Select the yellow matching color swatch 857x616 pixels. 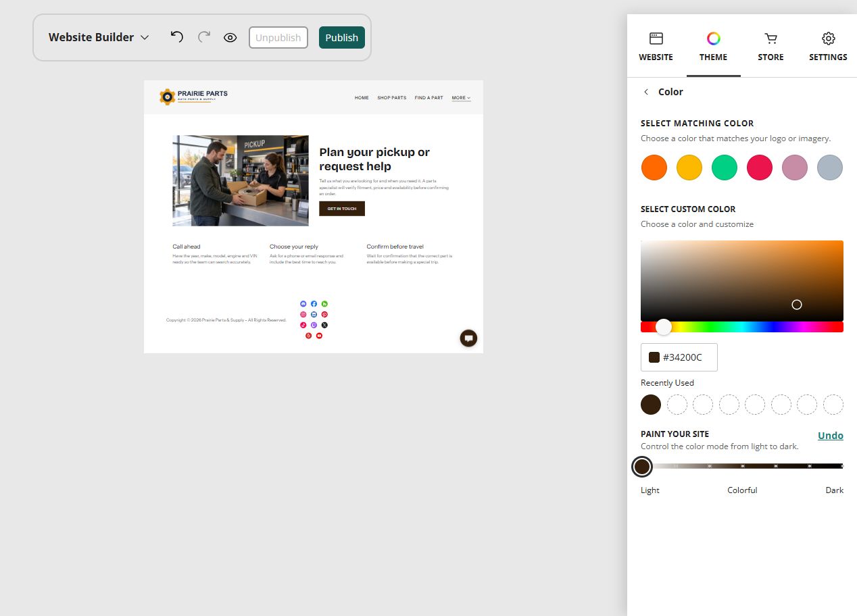coord(689,168)
